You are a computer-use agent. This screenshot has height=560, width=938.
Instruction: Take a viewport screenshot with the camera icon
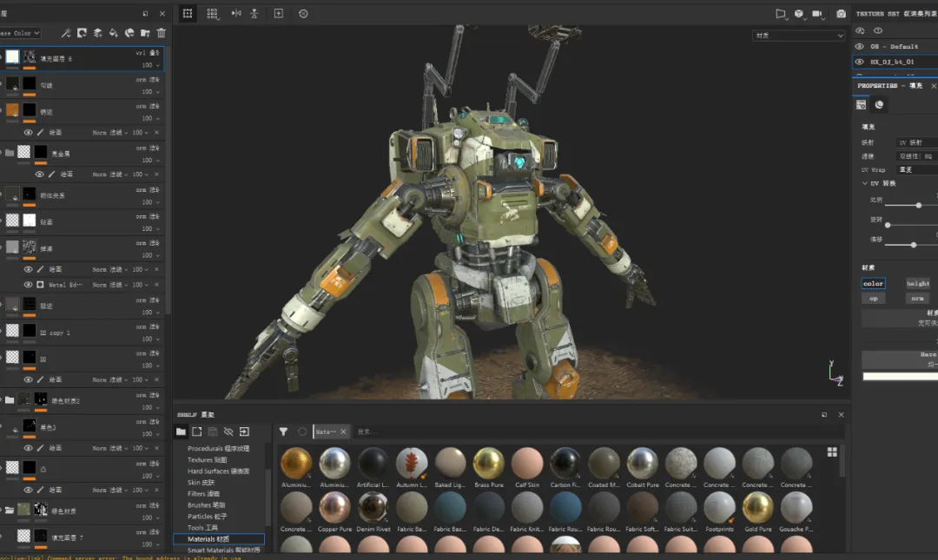coord(841,14)
